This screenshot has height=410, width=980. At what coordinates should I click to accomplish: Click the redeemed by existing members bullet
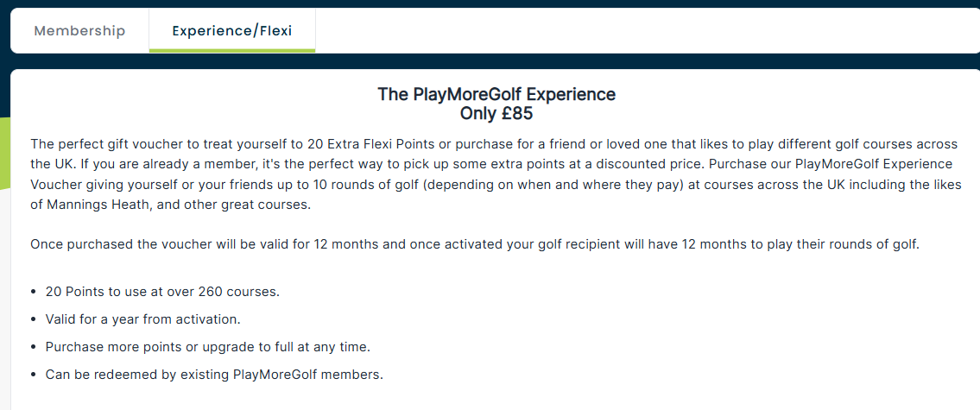point(214,375)
